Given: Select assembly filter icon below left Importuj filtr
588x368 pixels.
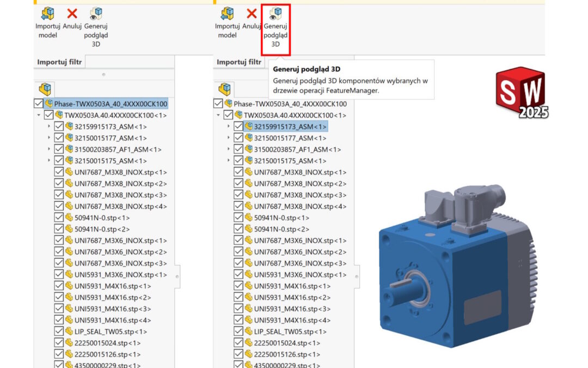Looking at the screenshot, I should 45,89.
